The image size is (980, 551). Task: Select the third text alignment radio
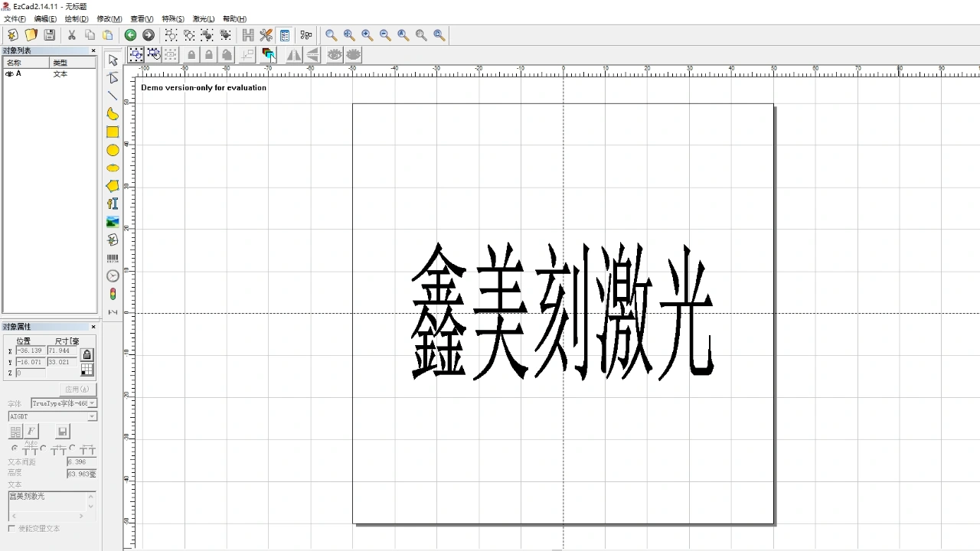click(x=73, y=448)
